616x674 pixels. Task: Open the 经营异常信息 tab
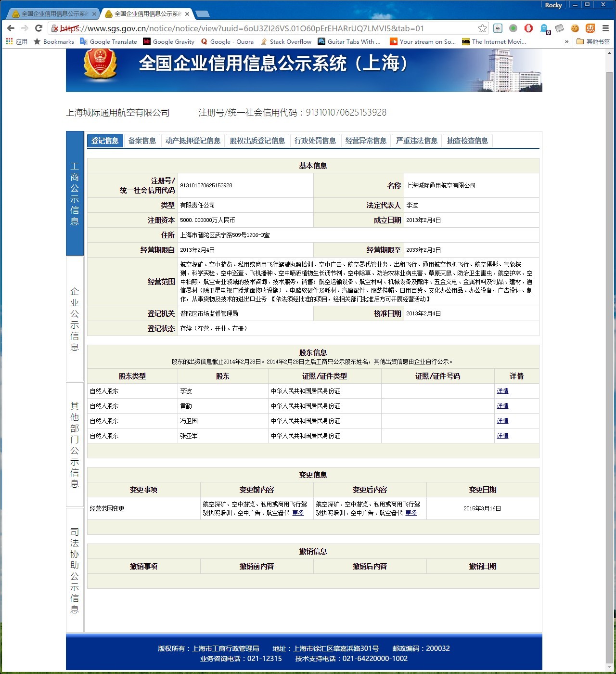coord(366,141)
